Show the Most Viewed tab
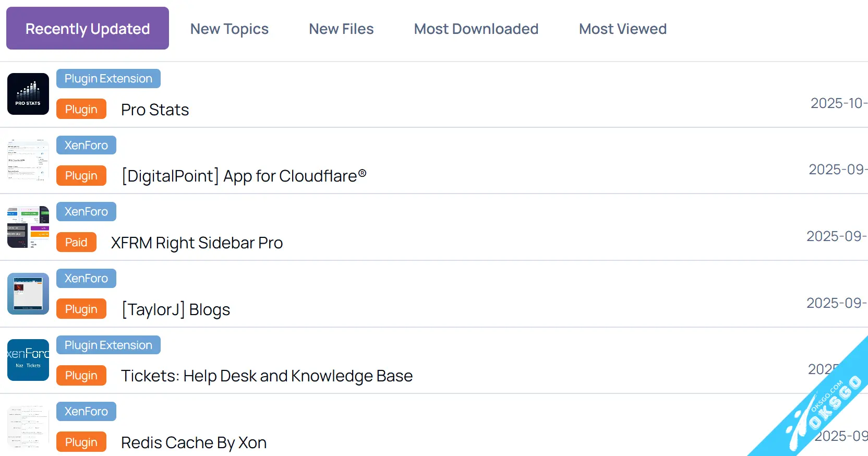This screenshot has height=456, width=868. [x=622, y=29]
